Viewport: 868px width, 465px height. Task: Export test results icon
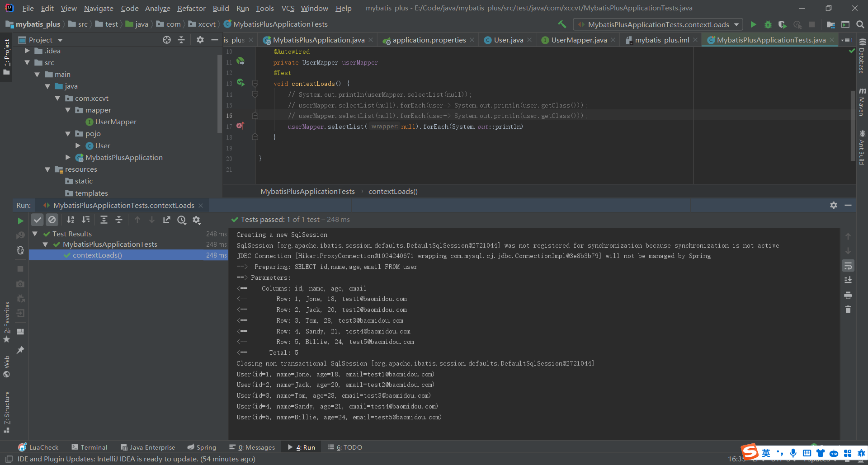point(167,220)
